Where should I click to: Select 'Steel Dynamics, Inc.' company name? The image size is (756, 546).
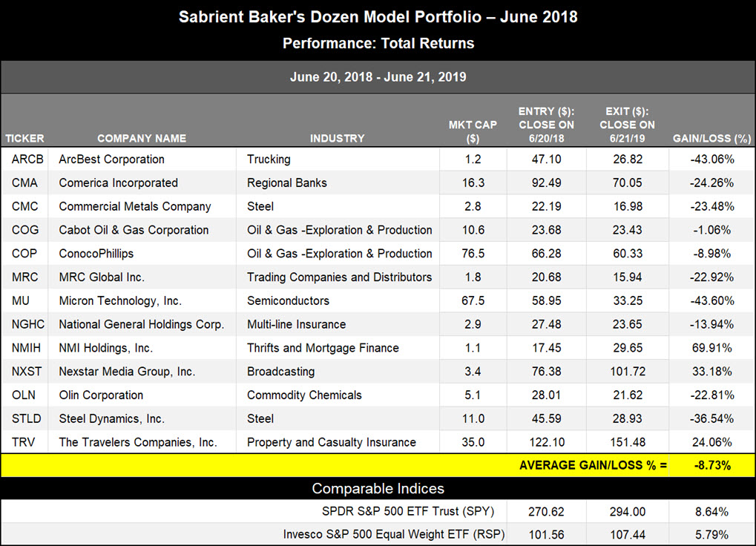tap(111, 419)
